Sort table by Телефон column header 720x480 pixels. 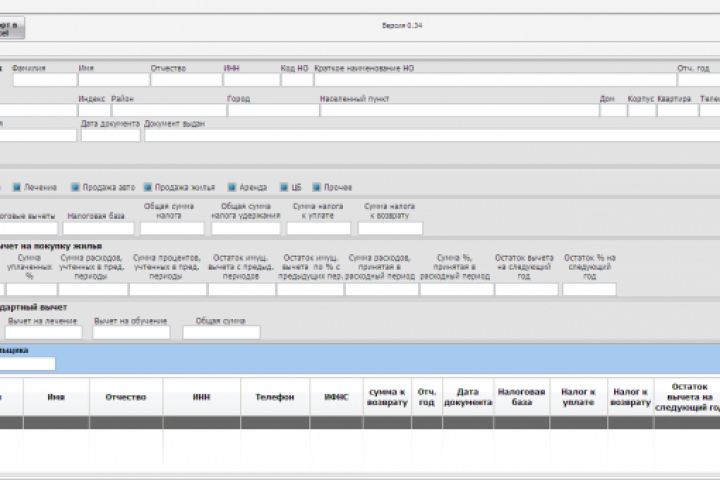tap(275, 397)
